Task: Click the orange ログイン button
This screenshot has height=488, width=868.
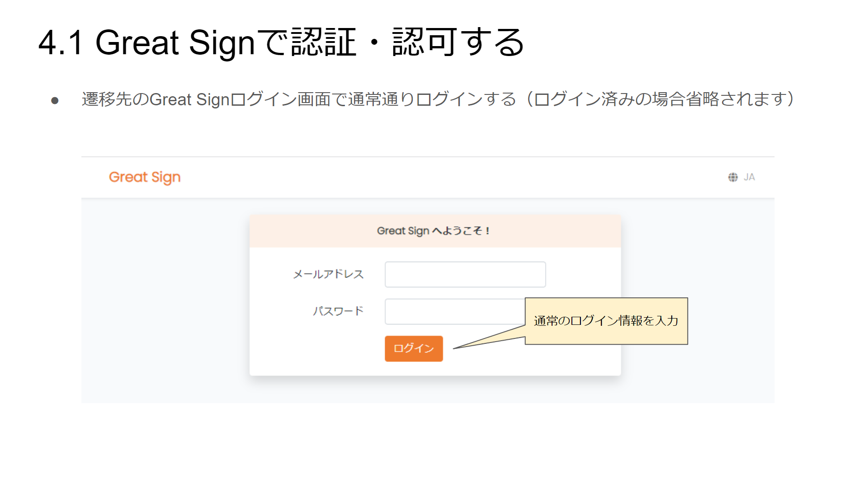Action: (x=414, y=348)
